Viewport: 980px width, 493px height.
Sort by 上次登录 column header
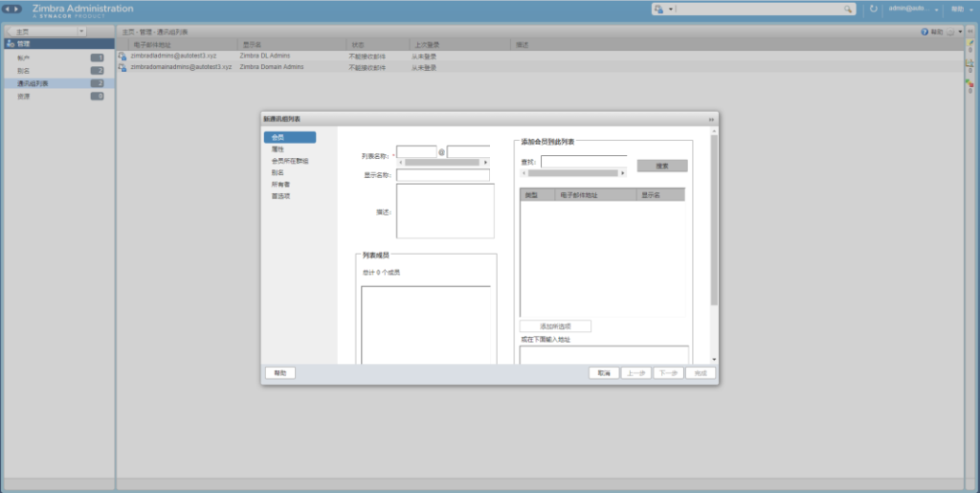coord(460,45)
